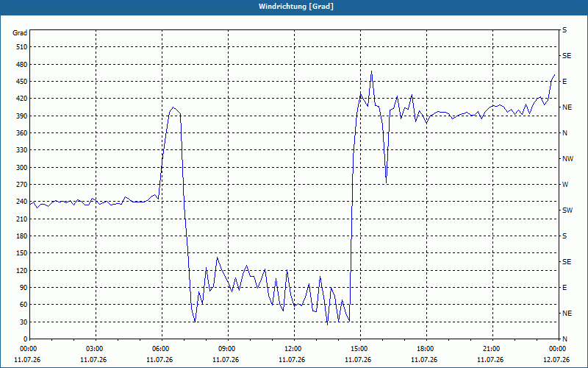Select the 90 y-axis value
Screen dimensions: 588x368
click(x=24, y=288)
